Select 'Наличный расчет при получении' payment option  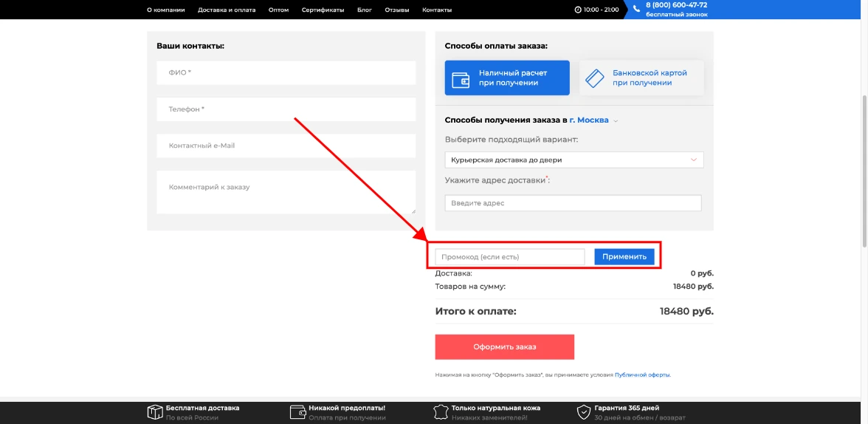(507, 78)
